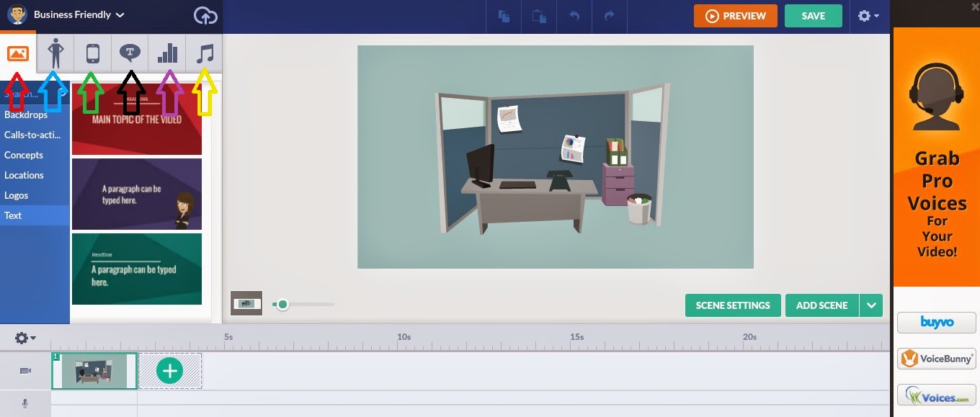The height and width of the screenshot is (417, 980).
Task: Click the SCENE SETTINGS button
Action: point(733,305)
